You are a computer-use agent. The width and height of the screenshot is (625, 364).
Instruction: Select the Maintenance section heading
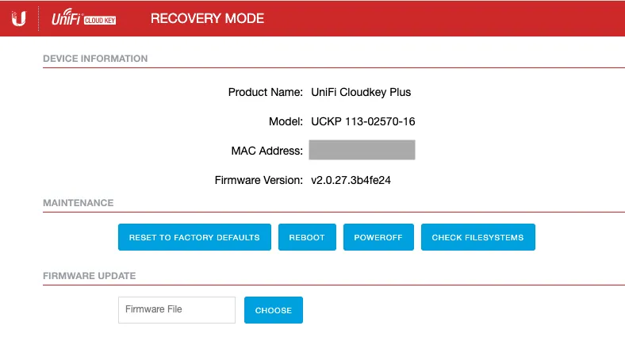(x=78, y=203)
